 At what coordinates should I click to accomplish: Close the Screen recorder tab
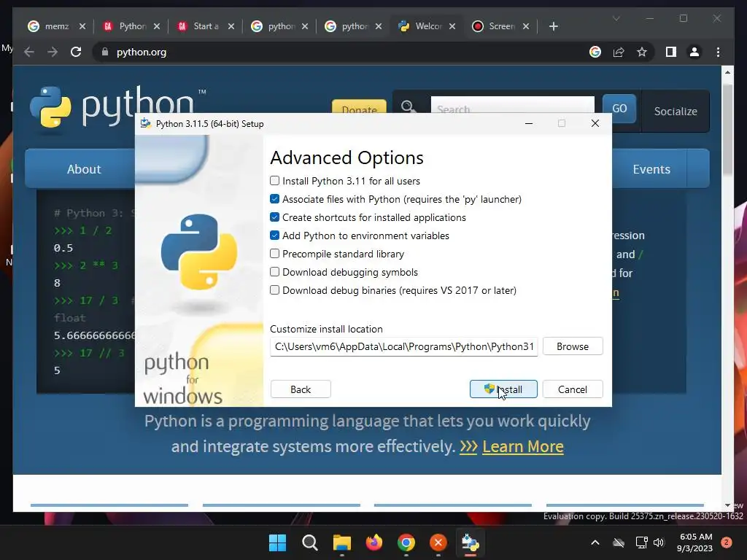526,26
